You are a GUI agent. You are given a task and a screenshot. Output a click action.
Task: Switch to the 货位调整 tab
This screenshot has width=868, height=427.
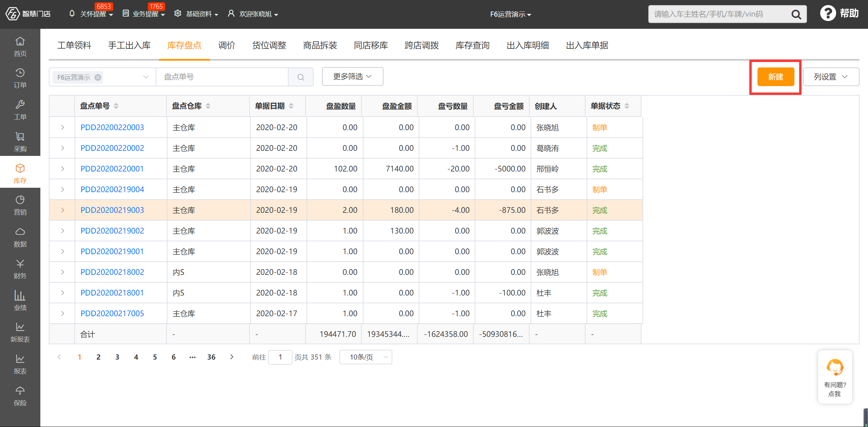(x=269, y=45)
